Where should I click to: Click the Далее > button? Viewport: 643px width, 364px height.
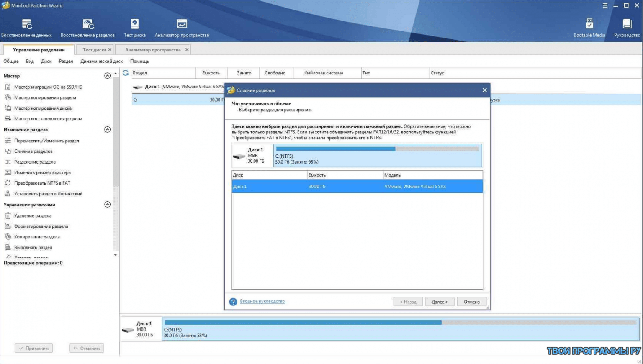tap(440, 302)
